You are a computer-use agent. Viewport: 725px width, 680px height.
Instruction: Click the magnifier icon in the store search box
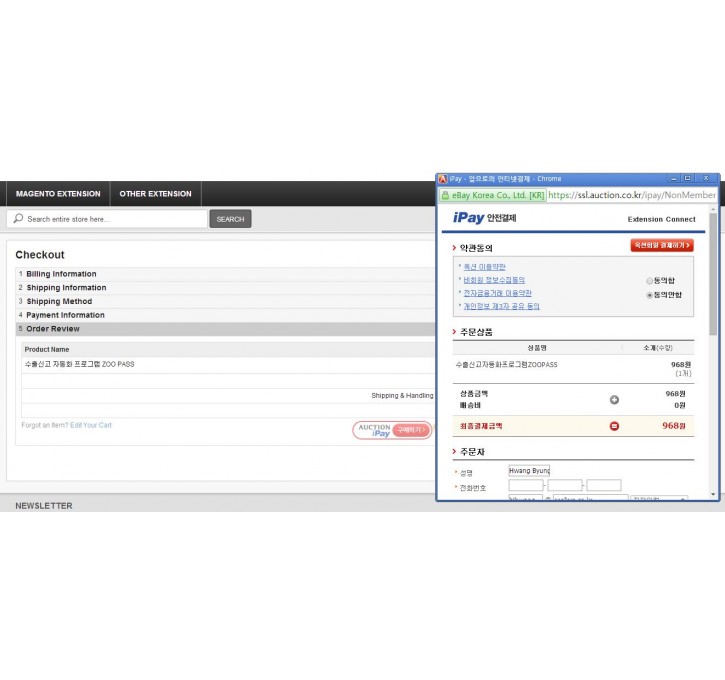coord(18,219)
